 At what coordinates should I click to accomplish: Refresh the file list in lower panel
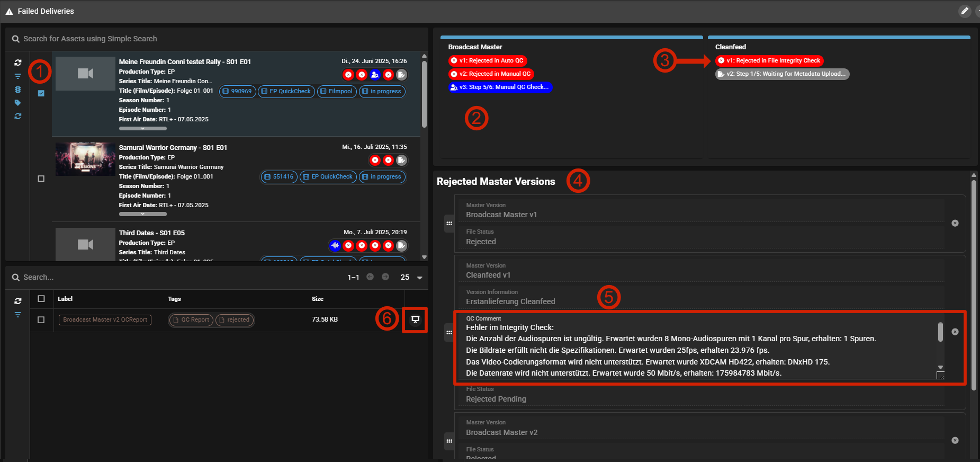coord(18,301)
